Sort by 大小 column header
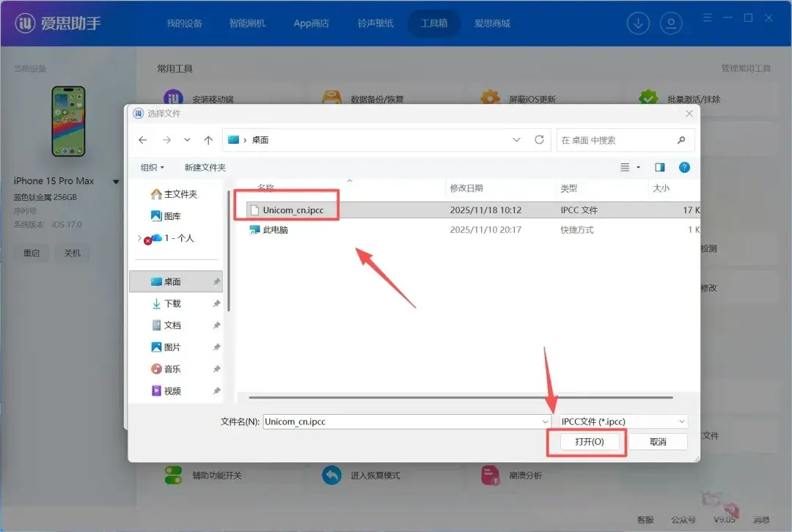Viewport: 792px width, 532px height. point(661,188)
